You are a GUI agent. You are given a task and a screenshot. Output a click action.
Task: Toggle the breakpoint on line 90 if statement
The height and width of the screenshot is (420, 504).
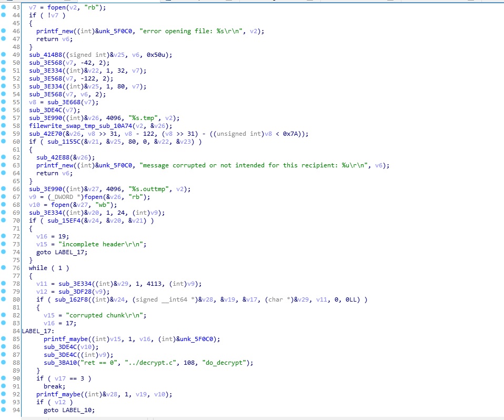[5, 378]
